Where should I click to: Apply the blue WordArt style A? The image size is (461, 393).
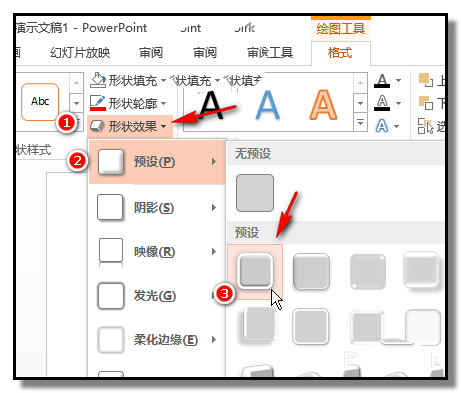(267, 105)
